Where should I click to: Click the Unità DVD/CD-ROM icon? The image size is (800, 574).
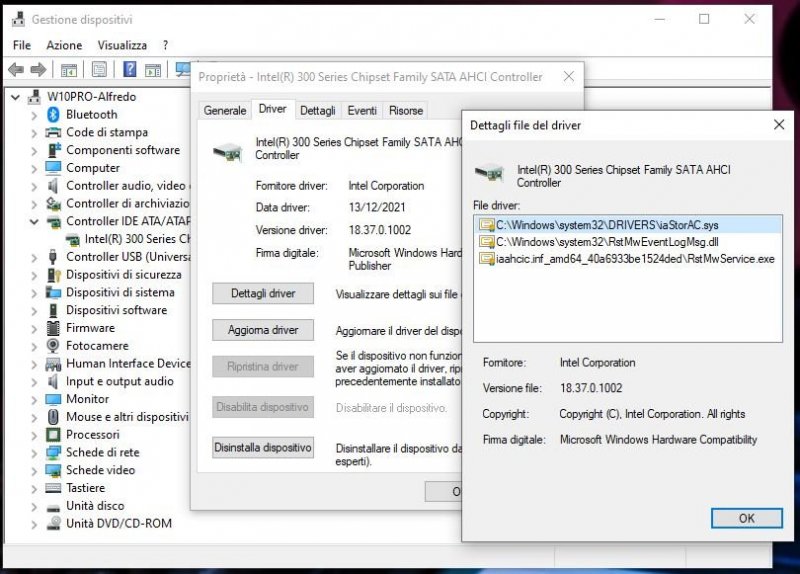point(53,523)
